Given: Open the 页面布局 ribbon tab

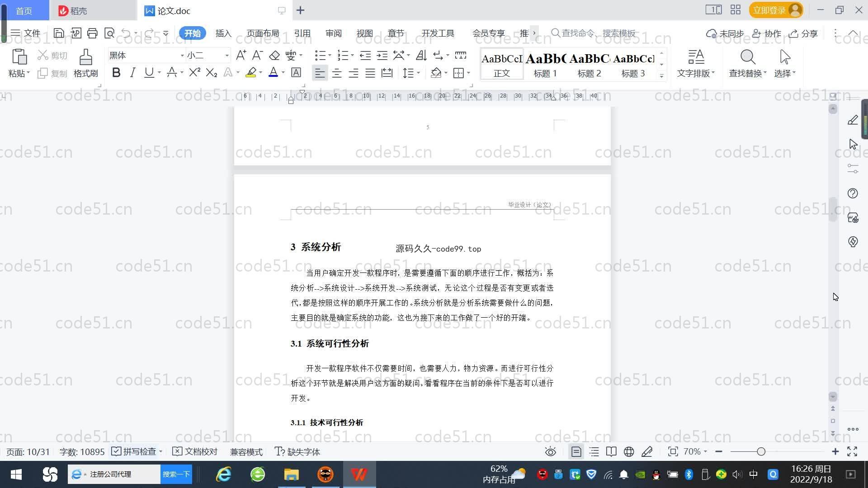Looking at the screenshot, I should point(263,33).
